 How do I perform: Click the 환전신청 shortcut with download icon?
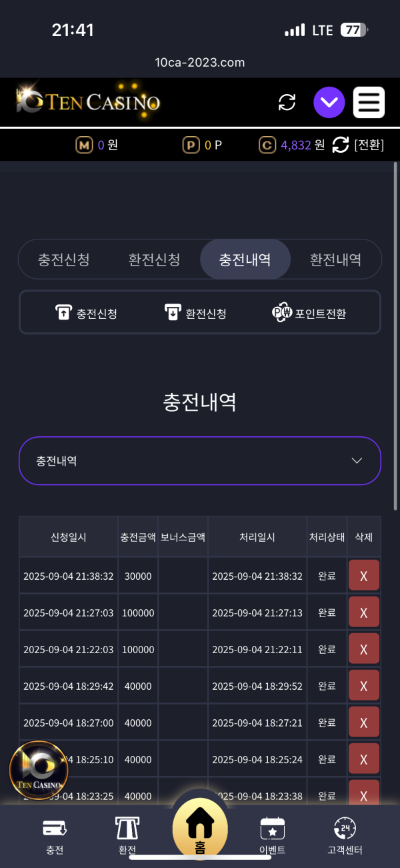pyautogui.click(x=195, y=313)
